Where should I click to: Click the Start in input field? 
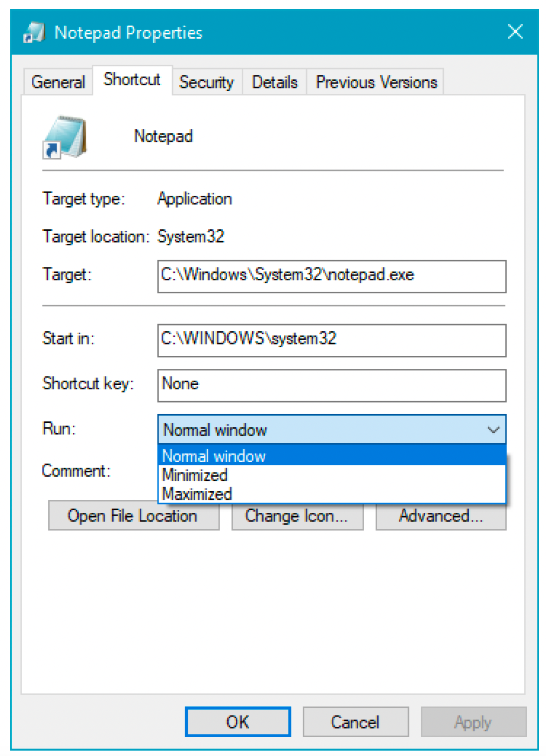pyautogui.click(x=332, y=340)
